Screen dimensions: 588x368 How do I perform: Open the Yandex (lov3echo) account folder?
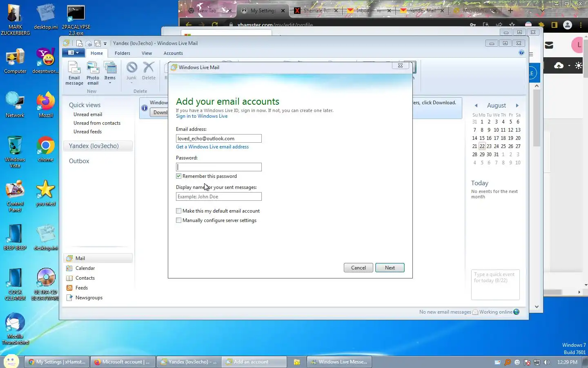click(98, 146)
